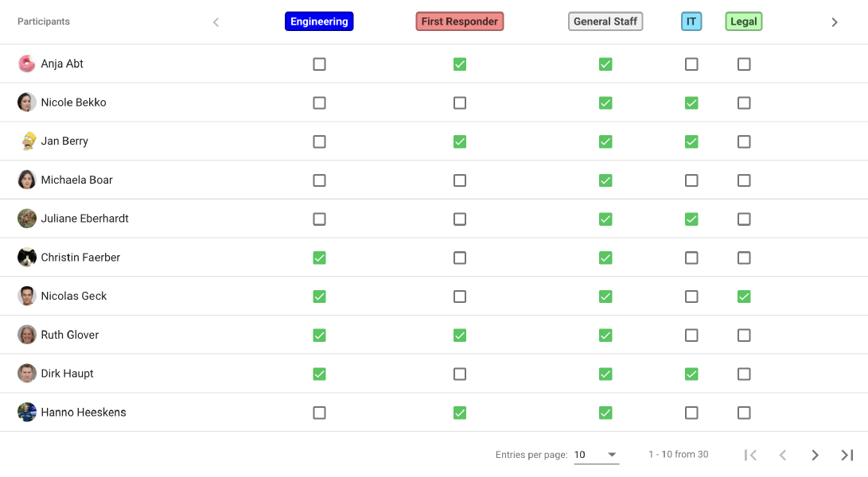Click Jan Berry's avatar image
This screenshot has width=868, height=477.
26,141
